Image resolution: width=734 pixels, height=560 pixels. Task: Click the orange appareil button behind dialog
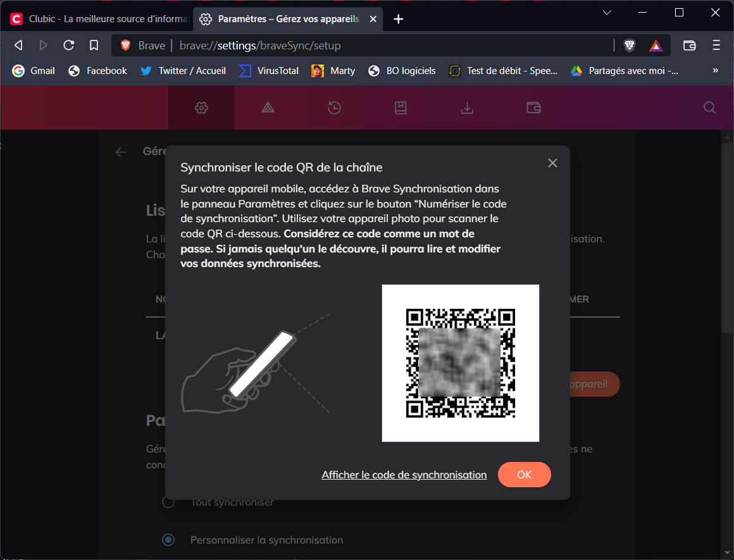595,384
